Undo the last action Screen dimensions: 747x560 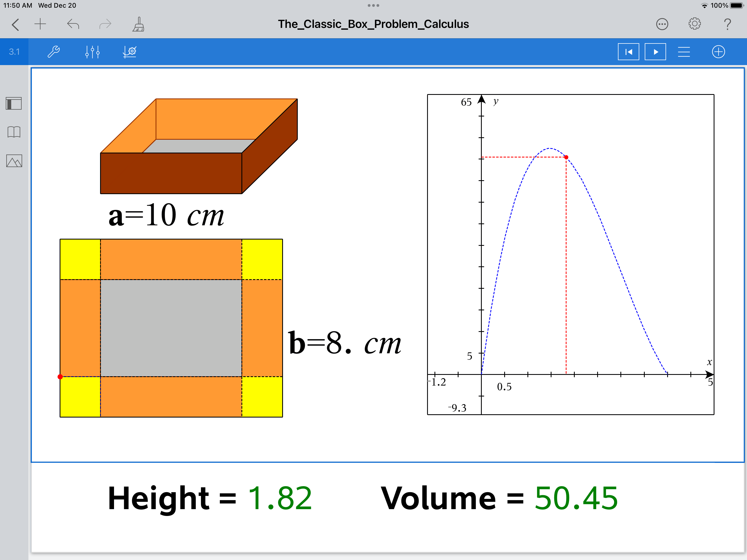tap(73, 24)
